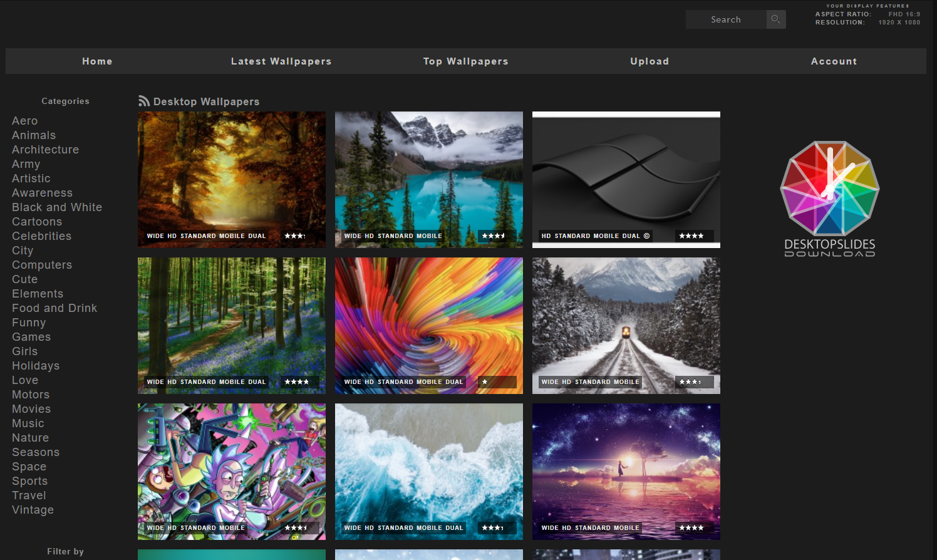Open the bluebell forest path wallpaper

[232, 316]
